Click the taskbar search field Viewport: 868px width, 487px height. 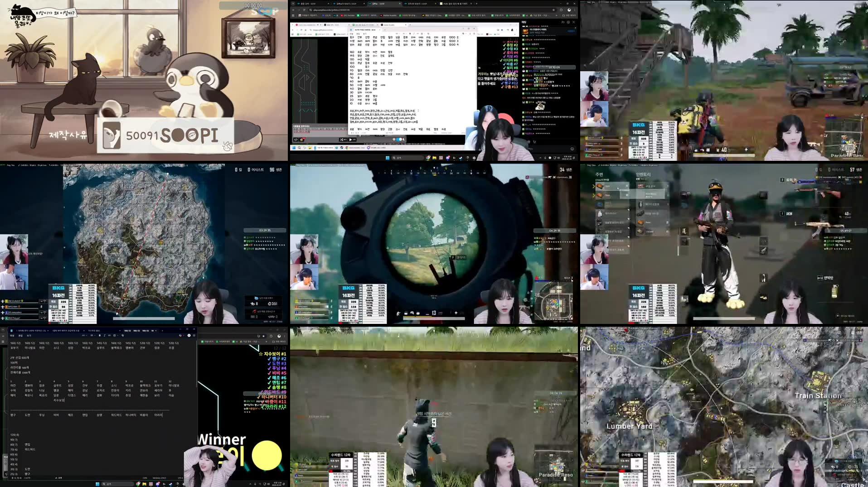click(x=407, y=158)
